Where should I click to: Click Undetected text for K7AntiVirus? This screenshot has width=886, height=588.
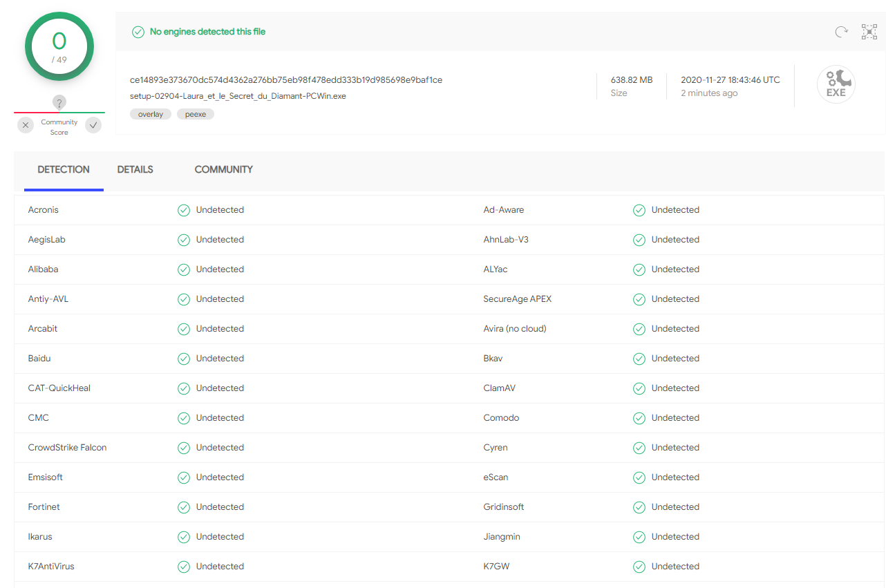pyautogui.click(x=220, y=567)
